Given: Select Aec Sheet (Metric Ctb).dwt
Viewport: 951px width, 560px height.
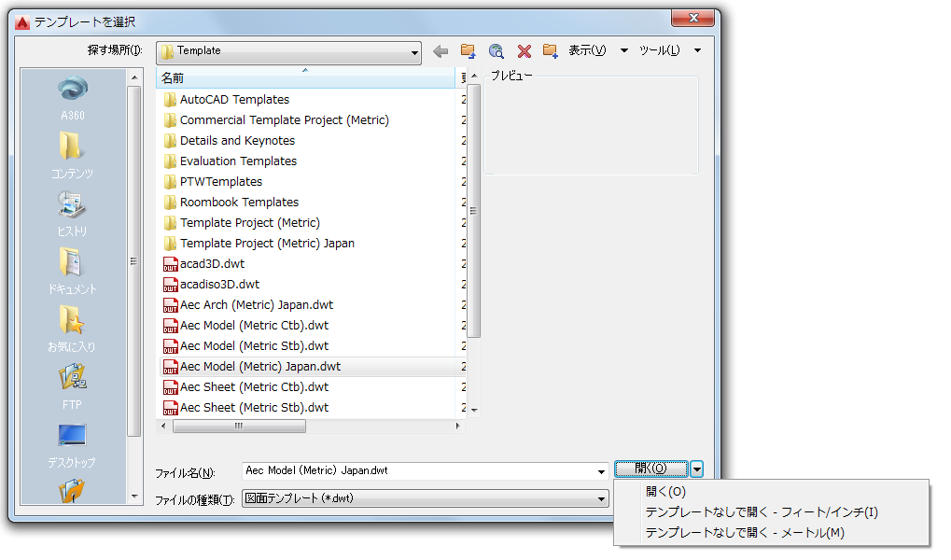Looking at the screenshot, I should point(254,387).
